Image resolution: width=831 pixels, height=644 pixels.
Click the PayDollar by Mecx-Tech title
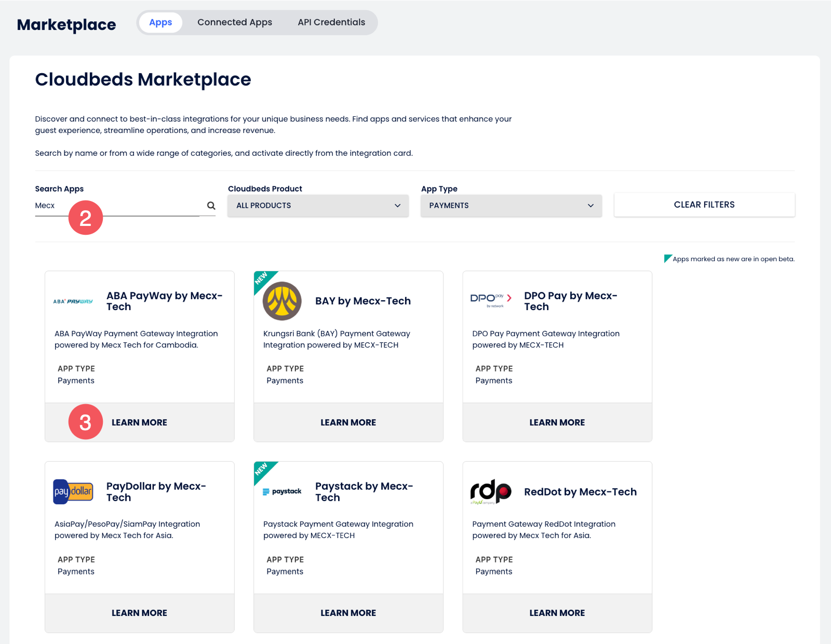[x=156, y=492]
